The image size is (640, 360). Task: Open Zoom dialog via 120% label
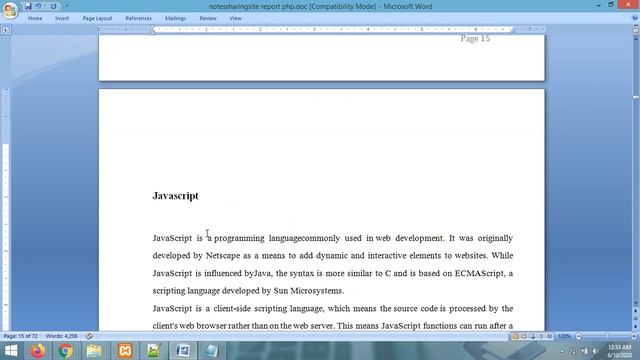[x=564, y=336]
